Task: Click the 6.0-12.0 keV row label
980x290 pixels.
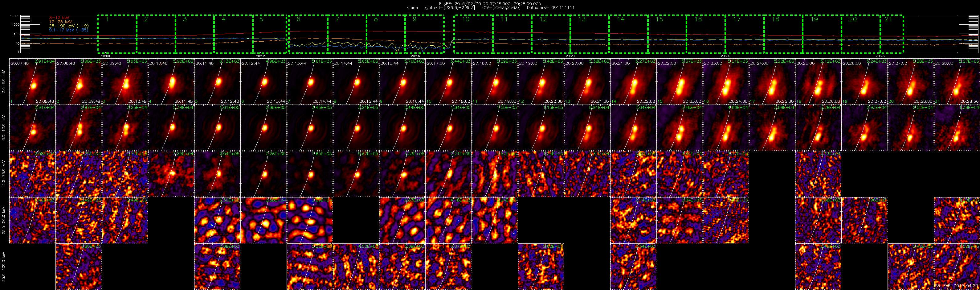Action: [x=4, y=128]
